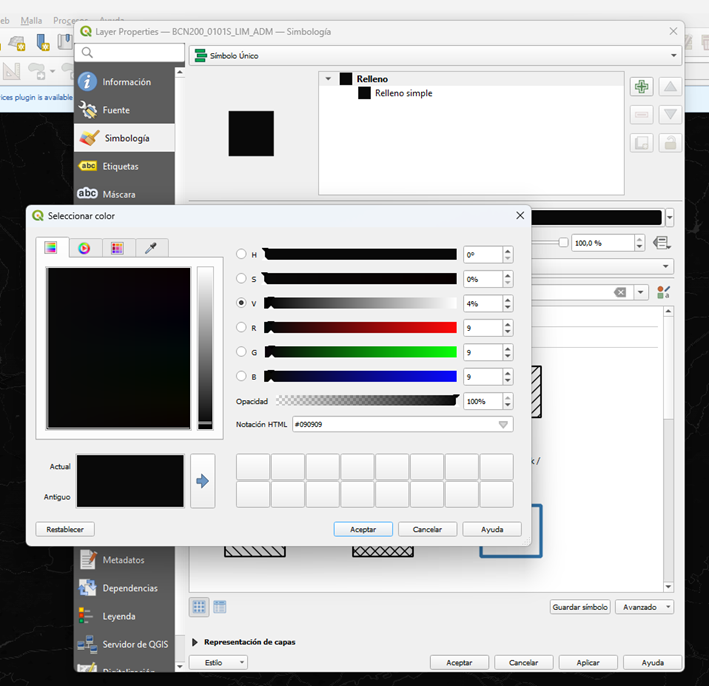Click the Opacidad slider bar
The height and width of the screenshot is (686, 709).
367,401
